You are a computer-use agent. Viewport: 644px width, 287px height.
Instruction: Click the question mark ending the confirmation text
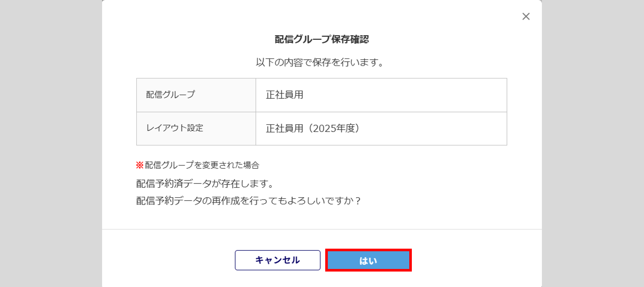pos(357,201)
